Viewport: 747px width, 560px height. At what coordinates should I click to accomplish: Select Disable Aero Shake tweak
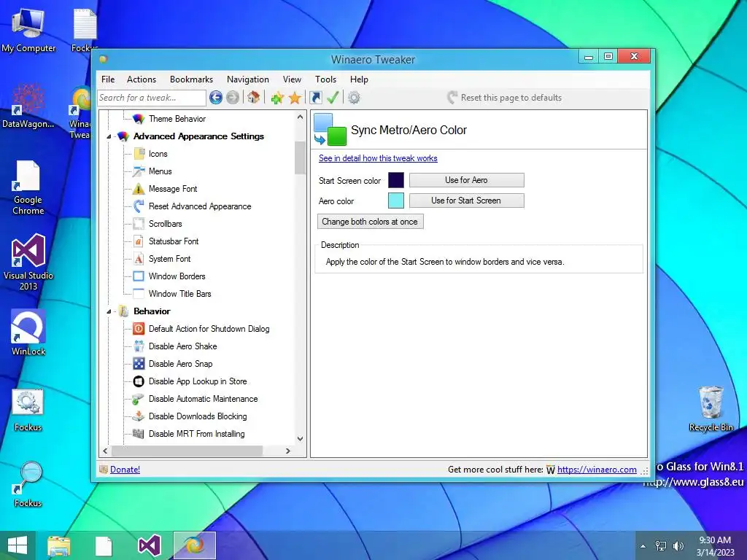pyautogui.click(x=182, y=346)
